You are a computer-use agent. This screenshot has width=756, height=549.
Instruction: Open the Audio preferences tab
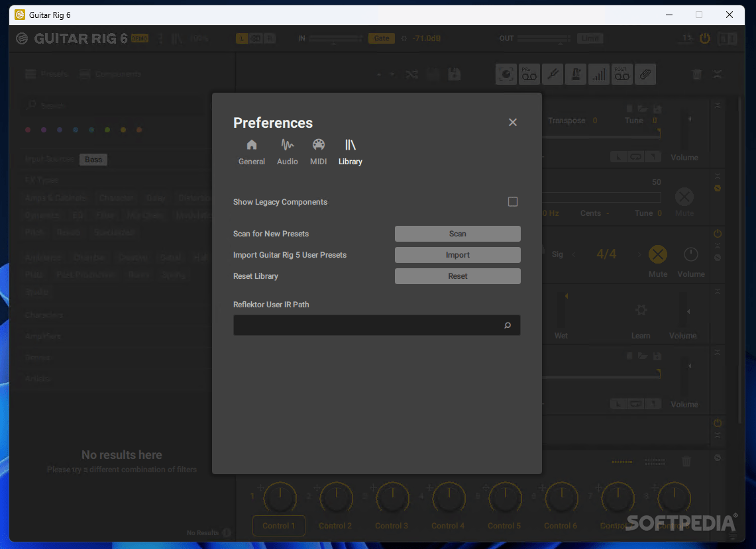(x=288, y=152)
